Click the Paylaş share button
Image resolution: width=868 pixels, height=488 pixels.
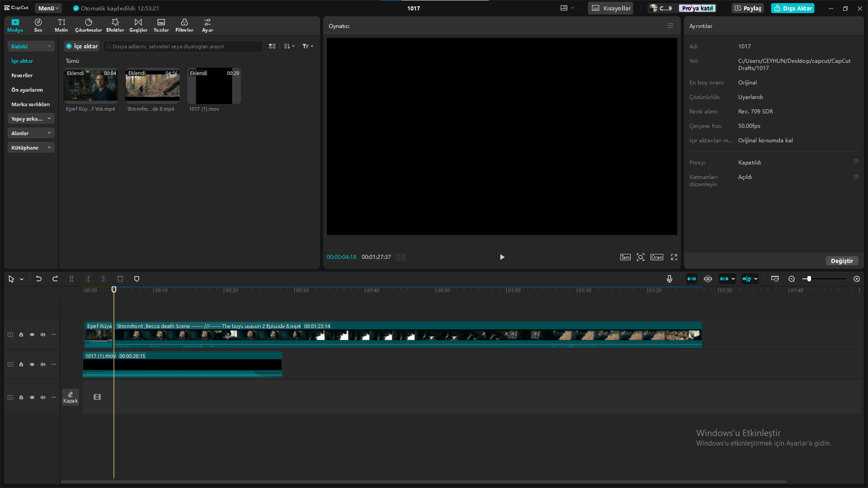coord(748,8)
